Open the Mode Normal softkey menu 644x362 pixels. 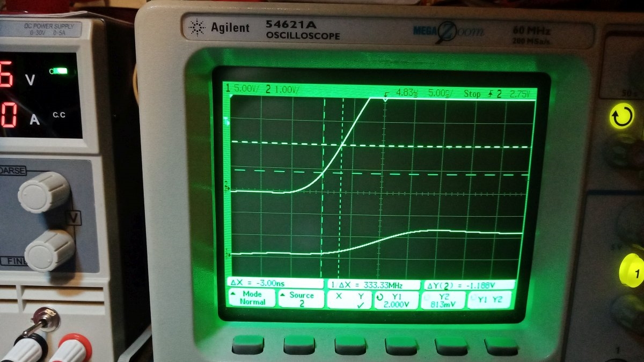point(252,298)
